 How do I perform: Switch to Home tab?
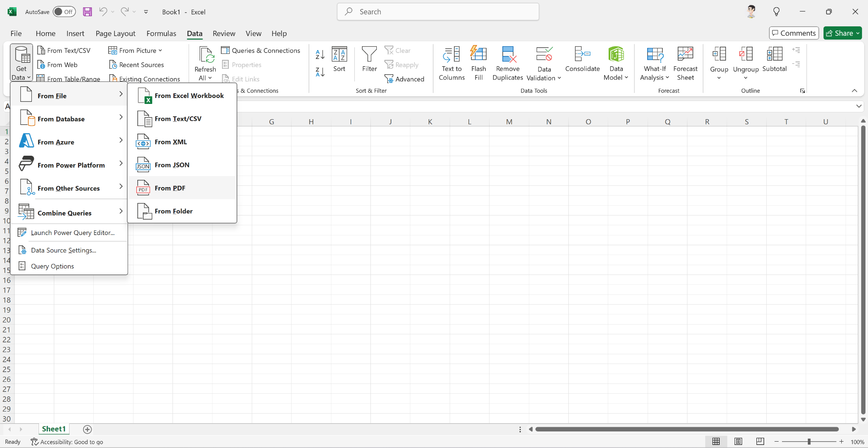tap(45, 34)
